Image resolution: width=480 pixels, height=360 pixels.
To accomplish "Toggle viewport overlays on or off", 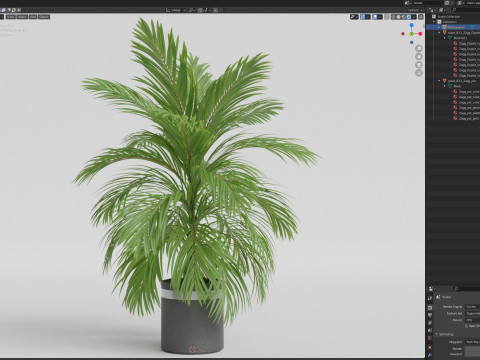I will tap(375, 17).
